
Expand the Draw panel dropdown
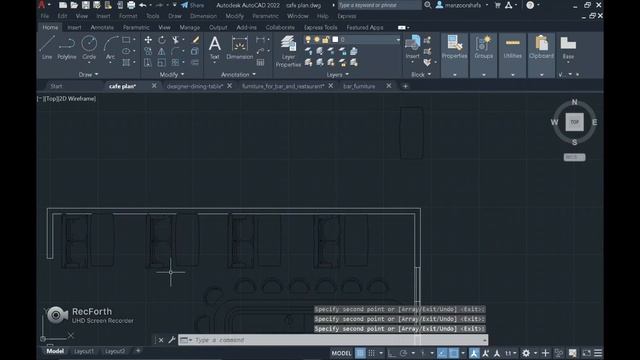[88, 75]
